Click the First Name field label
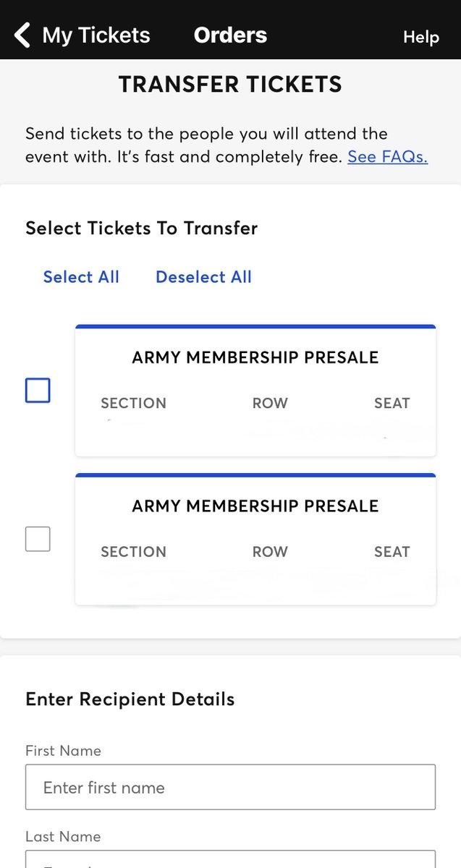 click(x=63, y=751)
